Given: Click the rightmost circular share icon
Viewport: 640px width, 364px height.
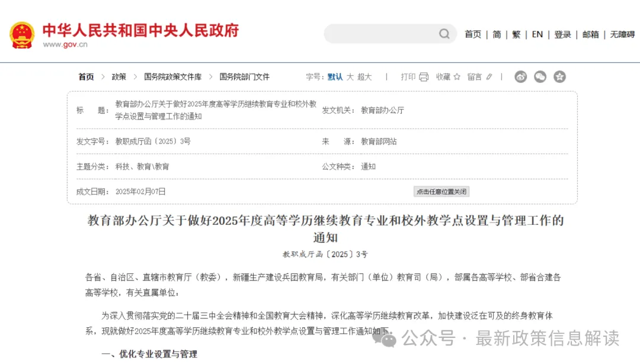Looking at the screenshot, I should tap(559, 76).
